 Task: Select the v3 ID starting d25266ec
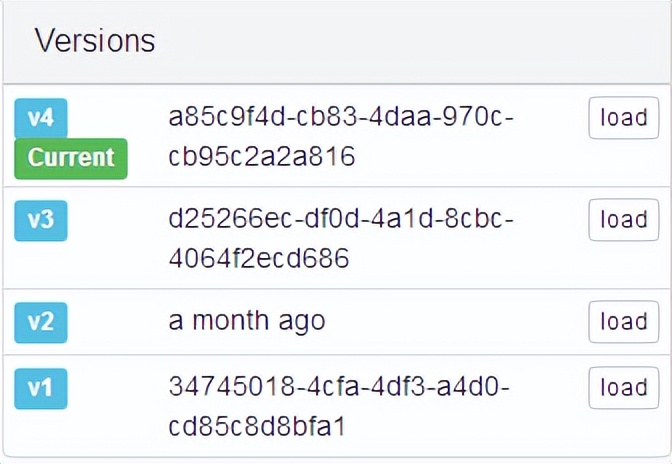[340, 220]
